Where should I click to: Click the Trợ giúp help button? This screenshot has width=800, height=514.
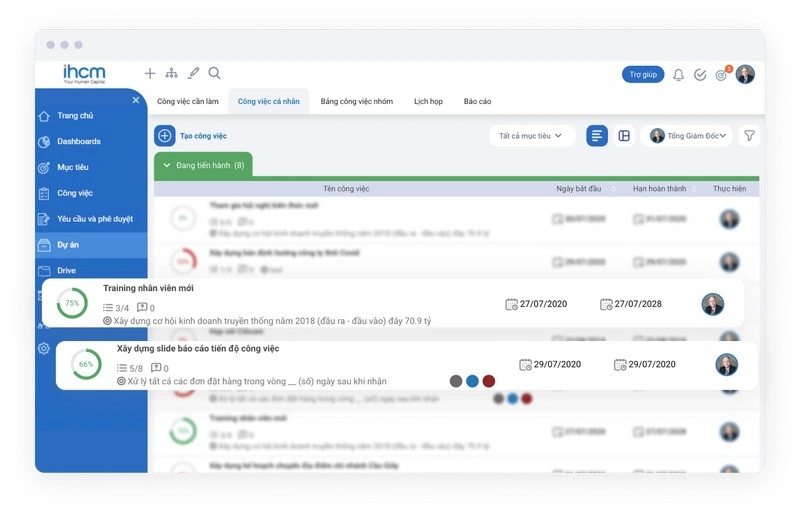tap(643, 75)
